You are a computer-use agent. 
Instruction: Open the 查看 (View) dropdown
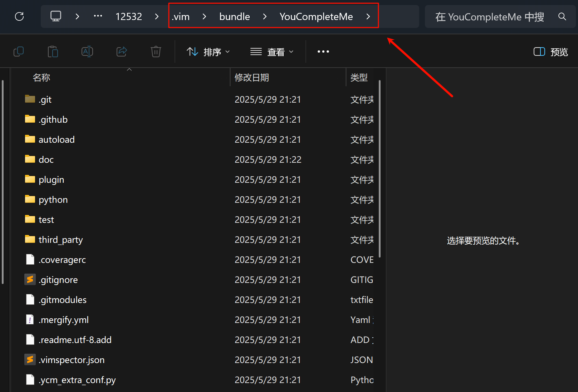[273, 52]
